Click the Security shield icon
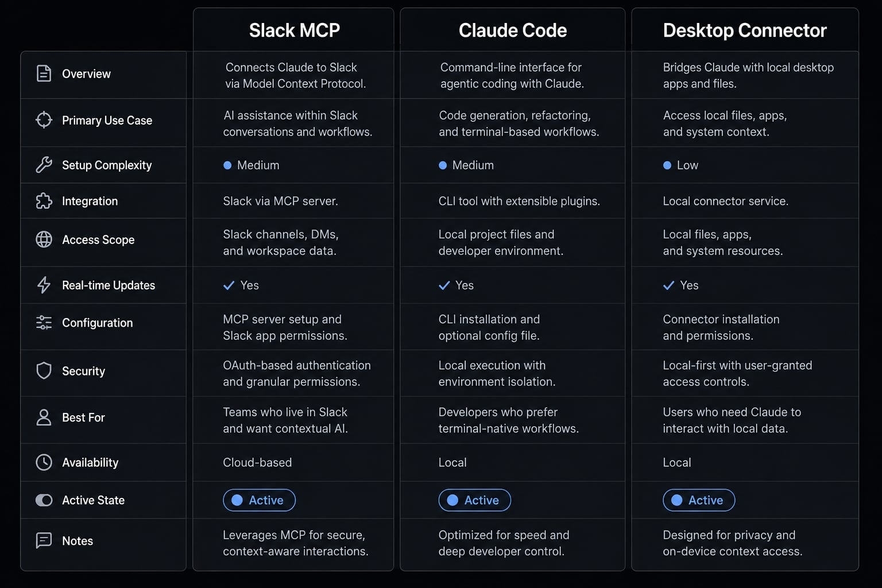Viewport: 882px width, 588px height. [x=44, y=371]
